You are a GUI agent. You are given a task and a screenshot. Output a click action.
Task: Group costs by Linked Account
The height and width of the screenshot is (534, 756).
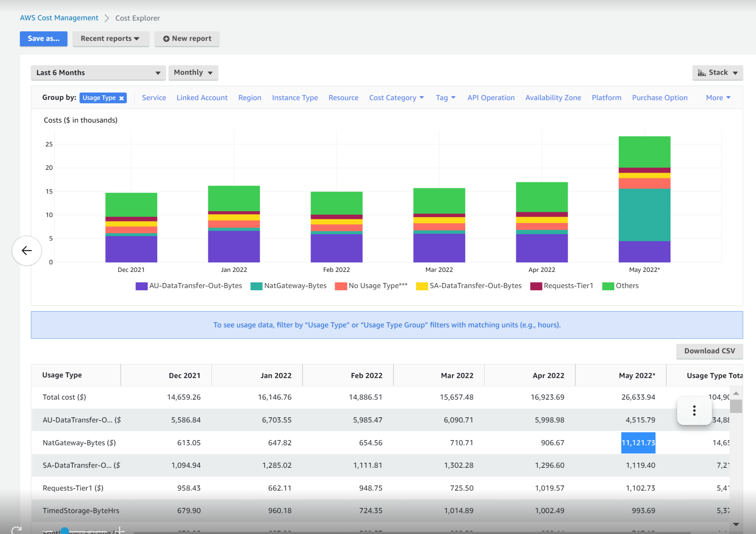click(x=202, y=98)
